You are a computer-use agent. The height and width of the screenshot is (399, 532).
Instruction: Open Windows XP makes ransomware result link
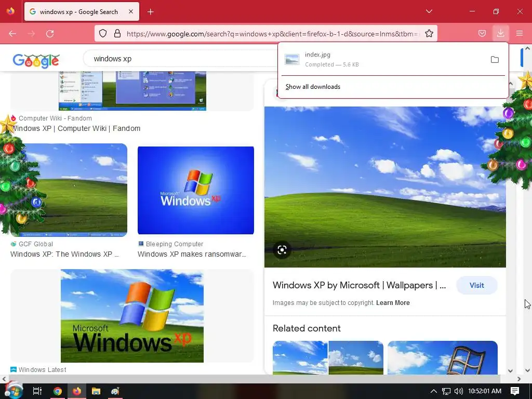point(192,254)
